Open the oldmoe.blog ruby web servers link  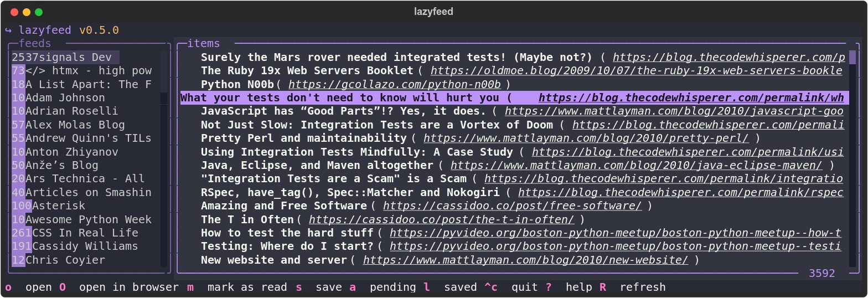637,71
